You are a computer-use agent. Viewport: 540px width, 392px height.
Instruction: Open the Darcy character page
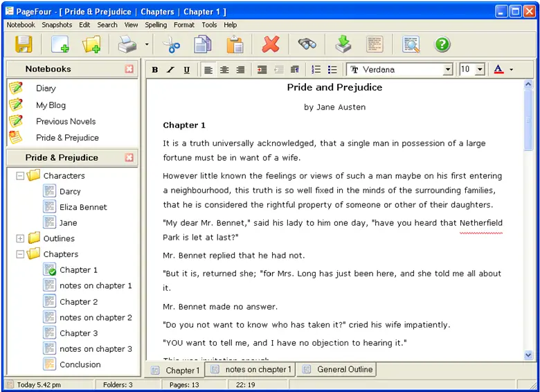(70, 192)
